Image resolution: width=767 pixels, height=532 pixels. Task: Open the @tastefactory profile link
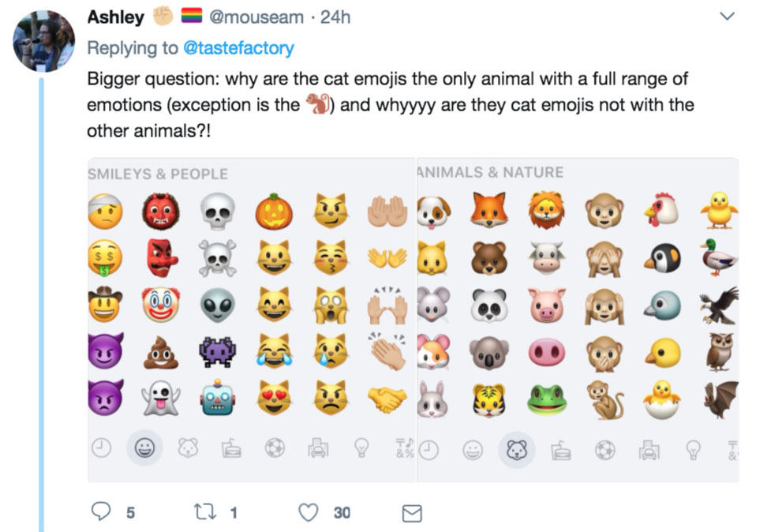pyautogui.click(x=238, y=48)
